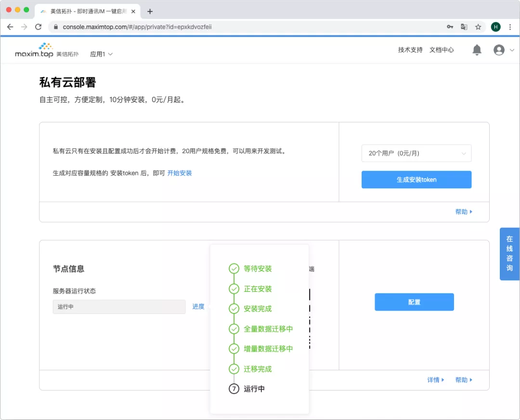Reload the page with refresh icon
This screenshot has width=520, height=420.
tap(38, 27)
